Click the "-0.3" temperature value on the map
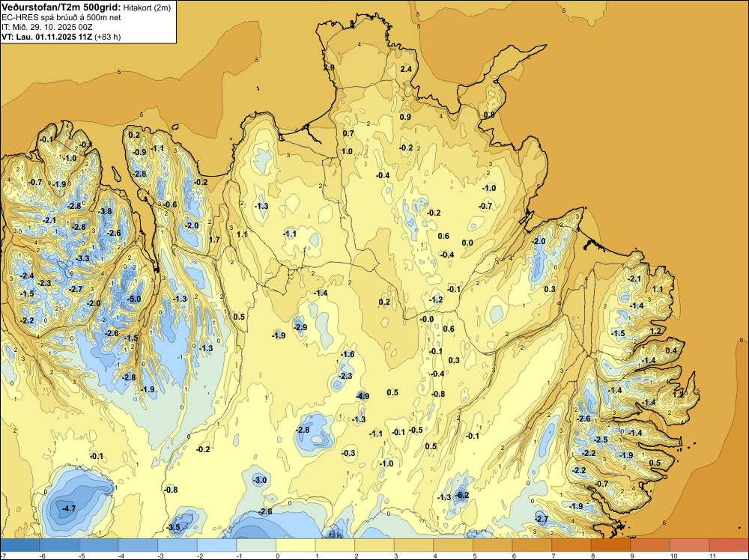The width and height of the screenshot is (749, 560). 348,453
